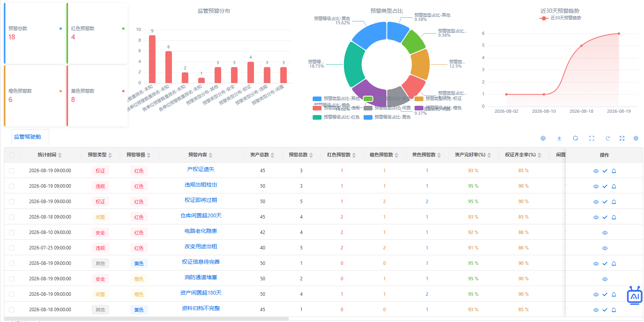Click the 预警总数 18 summary card
The image size is (644, 322).
click(x=34, y=33)
